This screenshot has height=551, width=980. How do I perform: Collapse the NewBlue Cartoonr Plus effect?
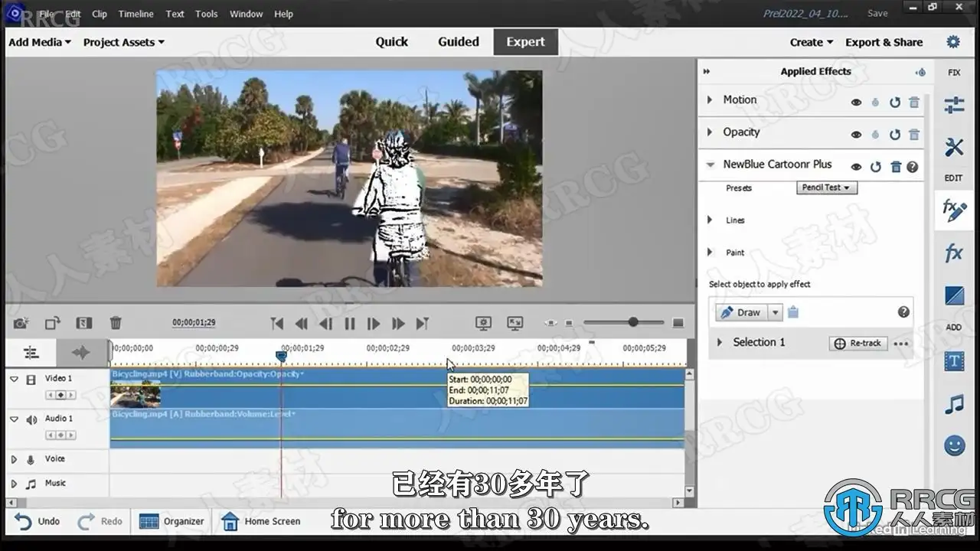[710, 165]
